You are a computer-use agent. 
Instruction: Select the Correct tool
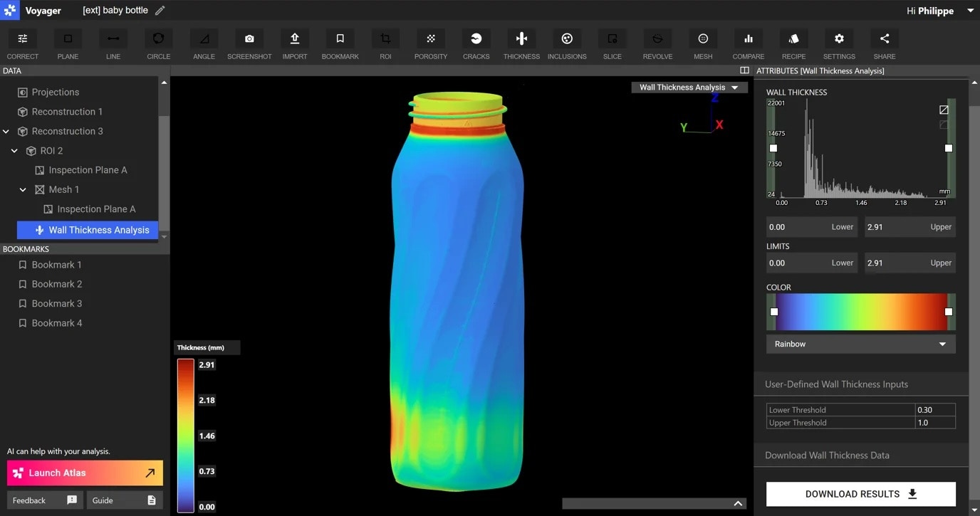(23, 45)
